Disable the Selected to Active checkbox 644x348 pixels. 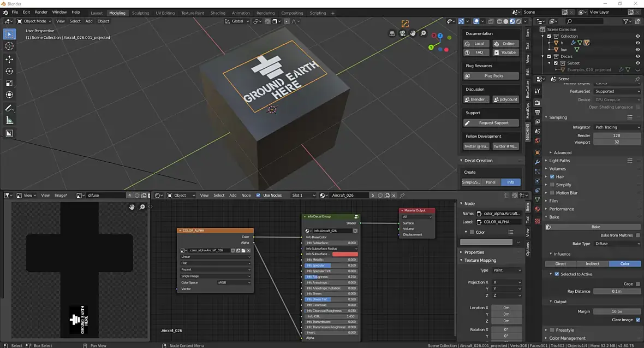[556, 274]
